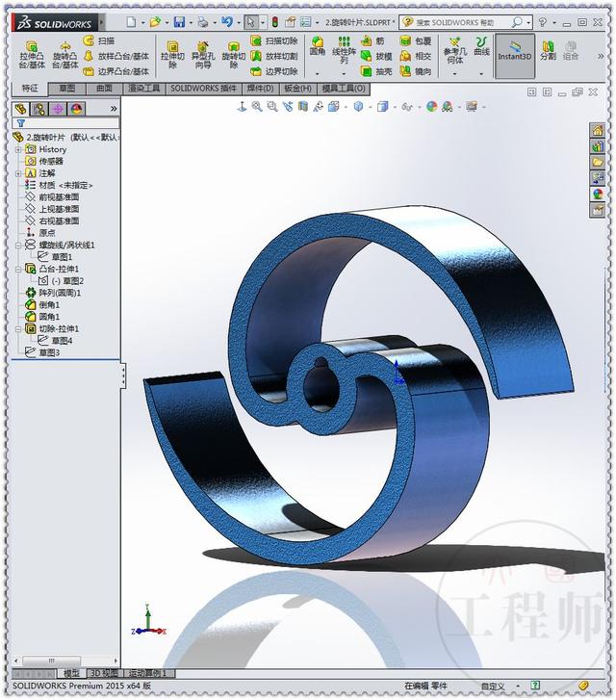Toggle the Instant3D button
The height and width of the screenshot is (700, 616).
coord(515,55)
